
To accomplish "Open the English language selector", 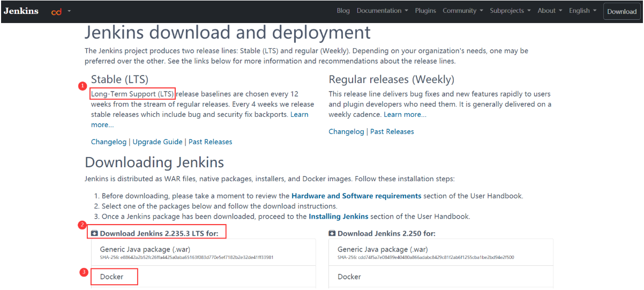I will point(582,11).
